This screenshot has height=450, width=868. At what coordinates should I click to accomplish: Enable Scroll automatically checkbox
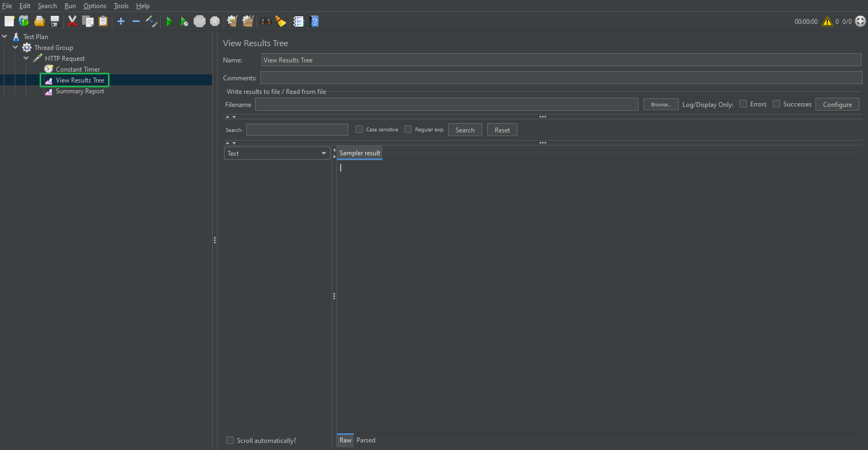pos(230,440)
